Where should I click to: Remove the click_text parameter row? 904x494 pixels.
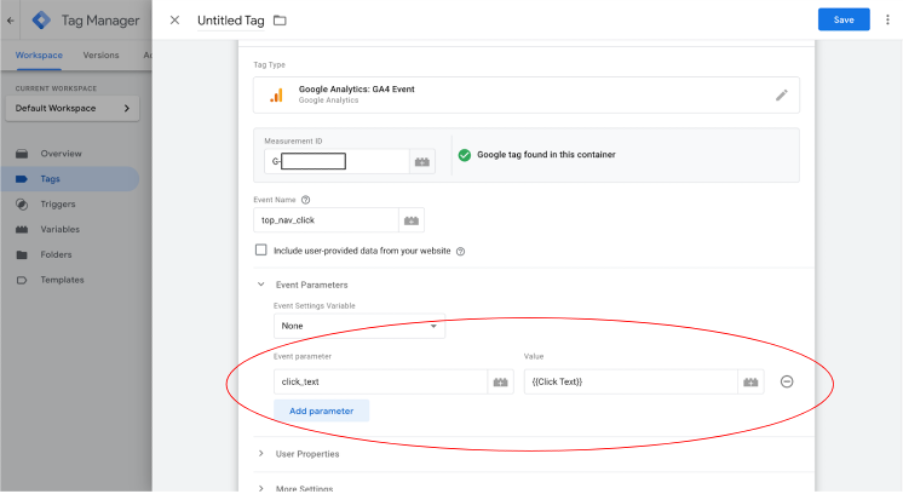786,382
